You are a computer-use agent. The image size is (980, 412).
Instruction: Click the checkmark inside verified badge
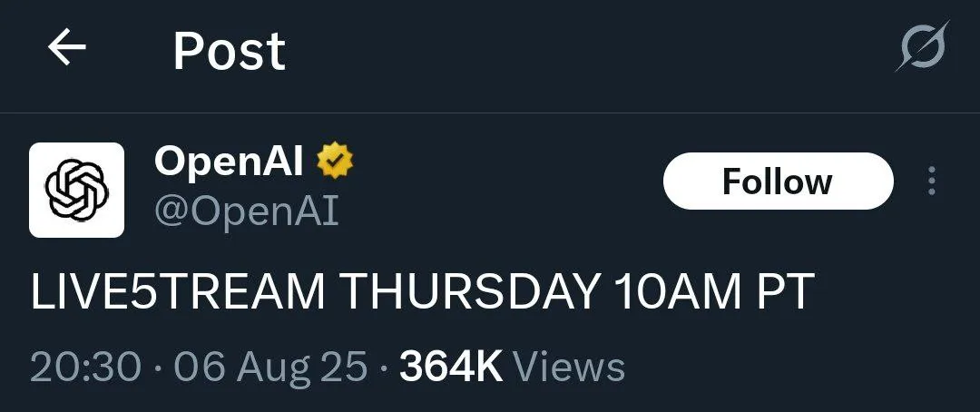coord(335,162)
